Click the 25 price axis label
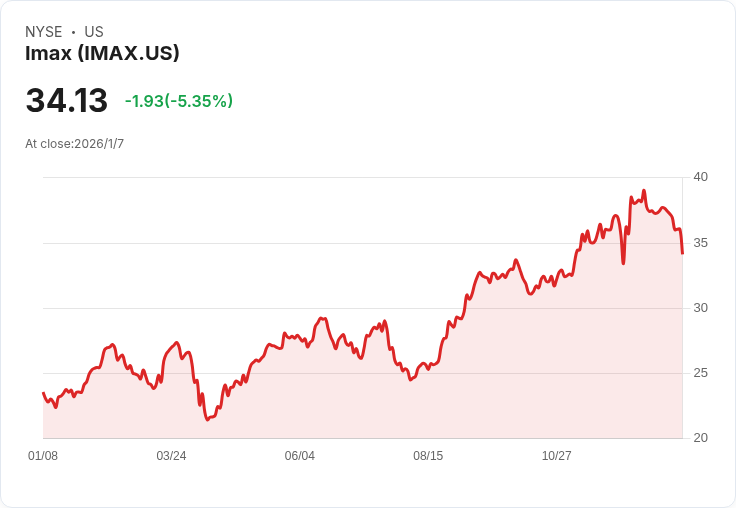Screen dimensions: 736x508 coord(701,373)
